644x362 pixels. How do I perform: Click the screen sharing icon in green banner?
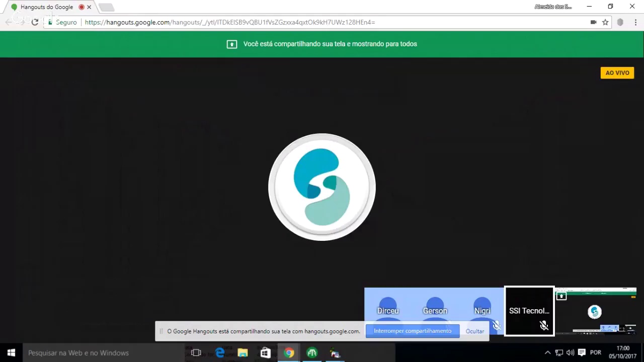point(231,44)
